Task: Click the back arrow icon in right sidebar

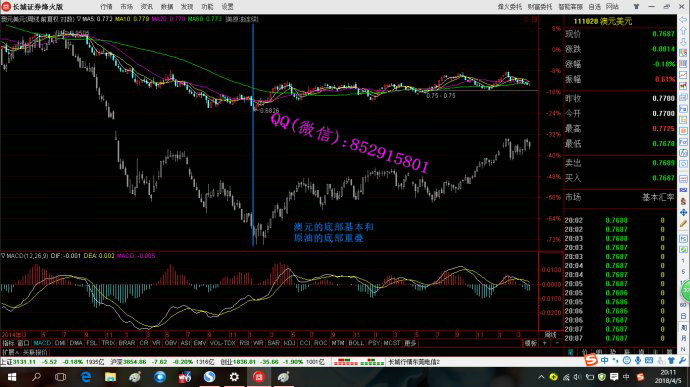Action: pyautogui.click(x=683, y=19)
